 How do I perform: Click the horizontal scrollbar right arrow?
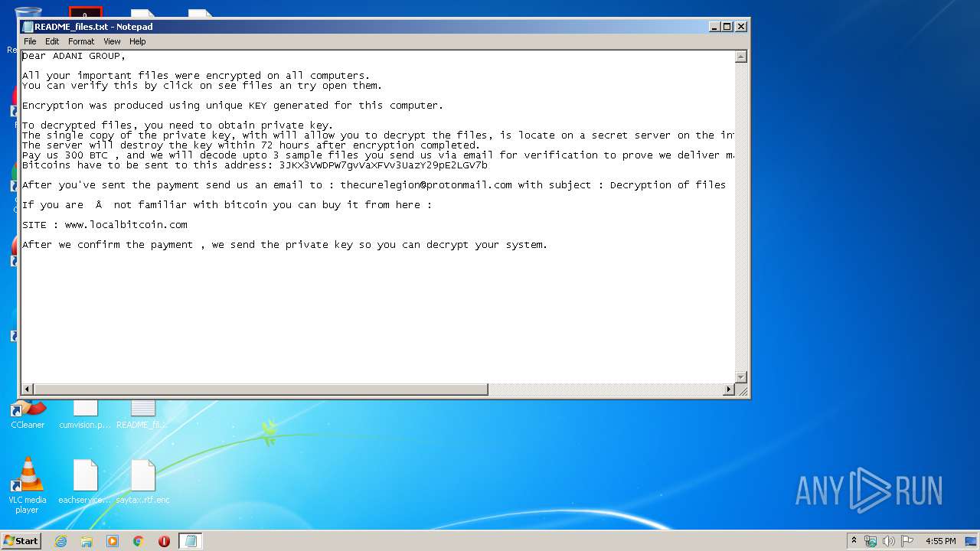coord(729,390)
